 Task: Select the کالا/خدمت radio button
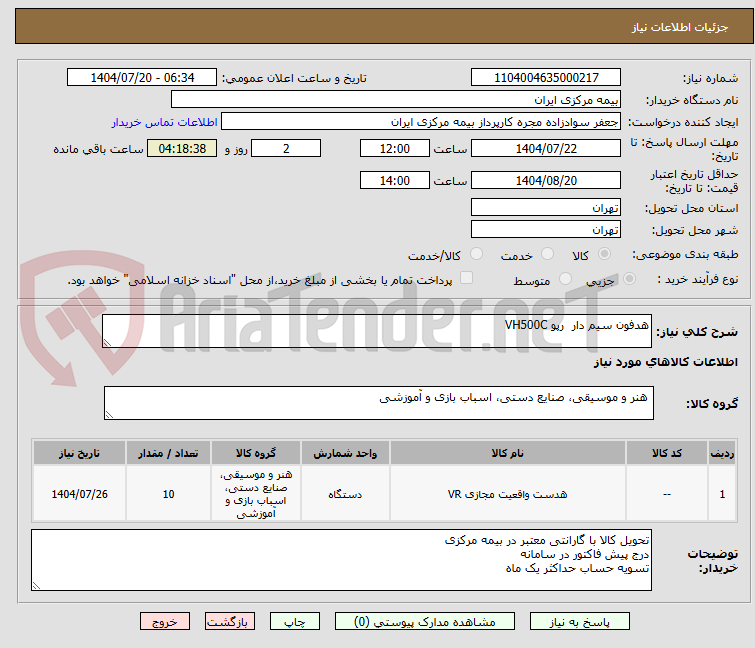point(476,254)
